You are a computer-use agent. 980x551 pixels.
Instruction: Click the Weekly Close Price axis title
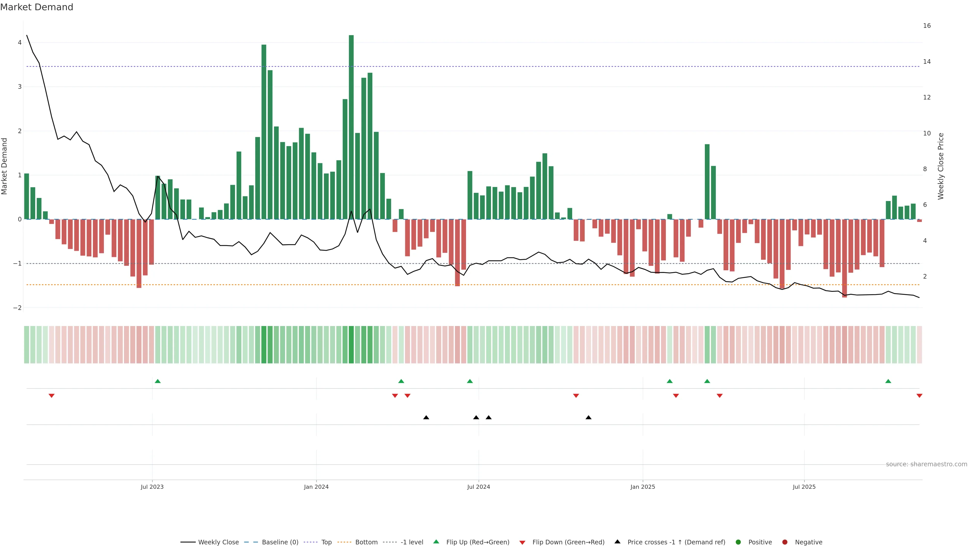coord(940,166)
